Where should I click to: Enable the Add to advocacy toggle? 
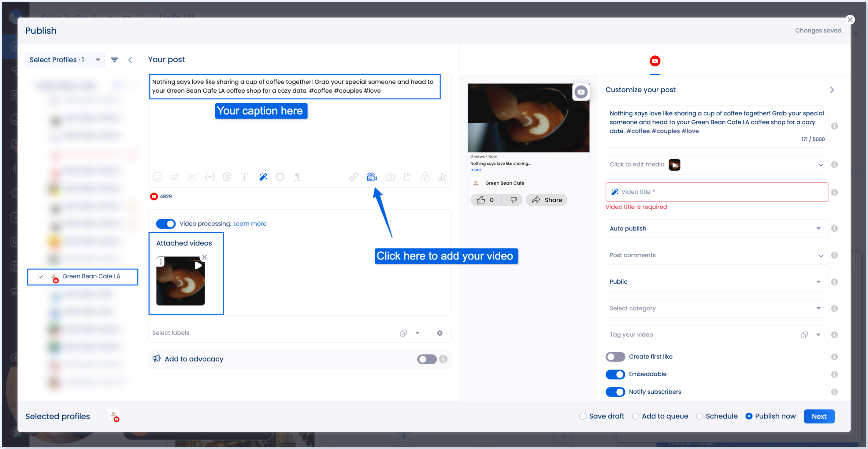427,359
